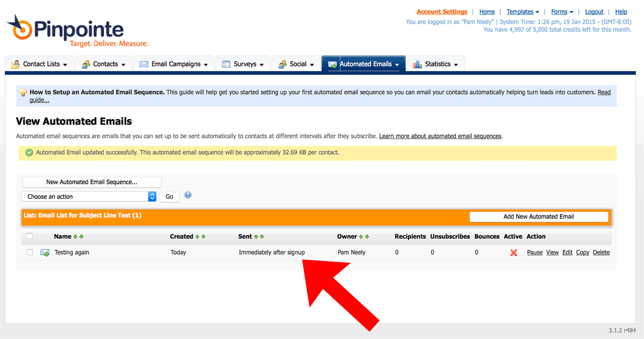
Task: Edit the Testing again email
Action: (567, 253)
